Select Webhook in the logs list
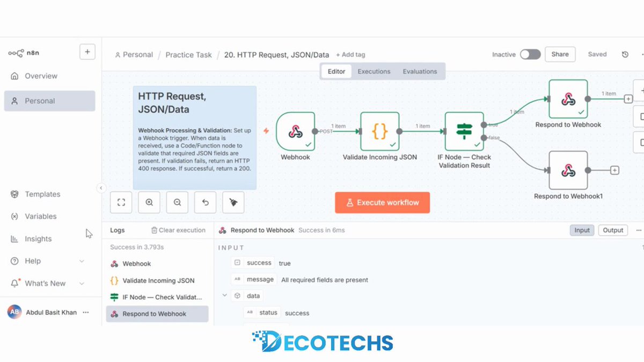The image size is (644, 362). [x=157, y=264]
